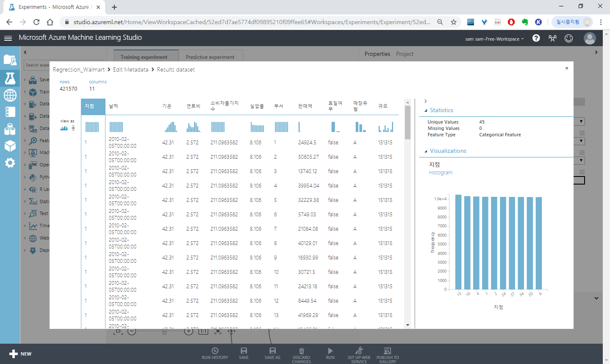Click Edit Metadata breadcrumb

point(130,69)
